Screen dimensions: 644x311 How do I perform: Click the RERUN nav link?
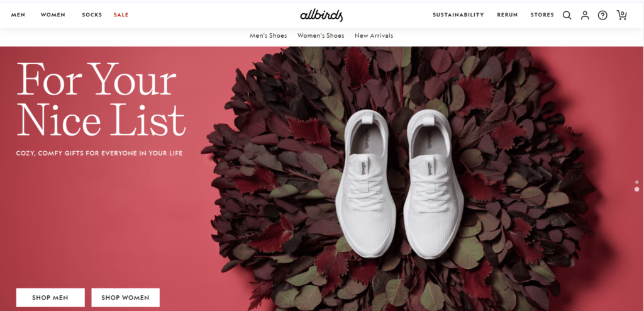[508, 15]
